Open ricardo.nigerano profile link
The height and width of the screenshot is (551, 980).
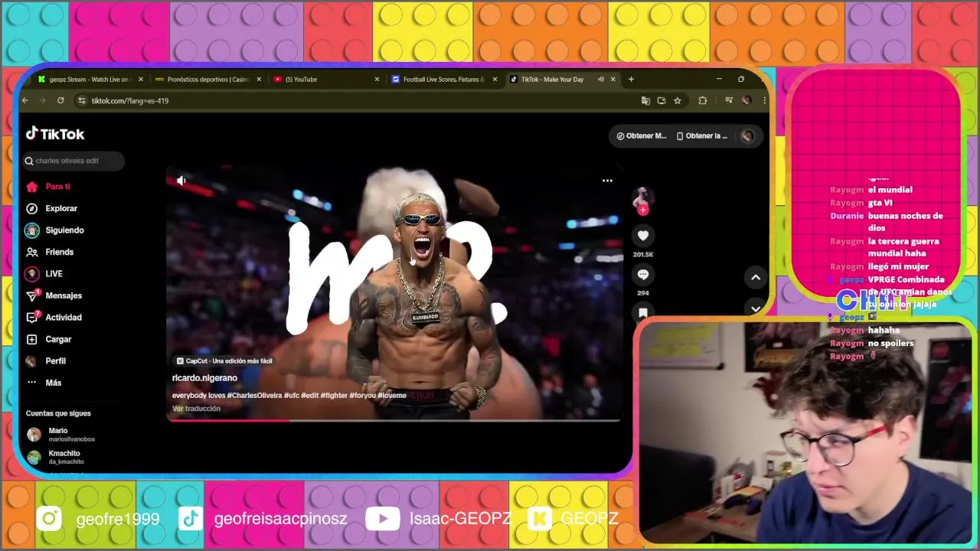click(x=204, y=378)
